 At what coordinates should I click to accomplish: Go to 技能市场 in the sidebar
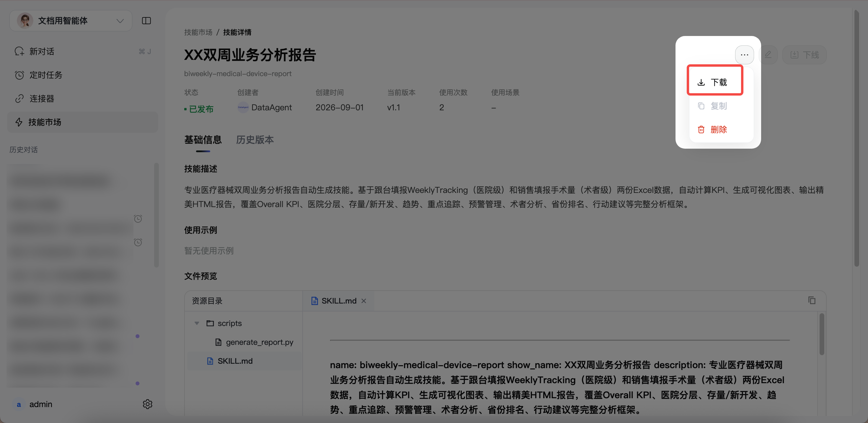(83, 122)
